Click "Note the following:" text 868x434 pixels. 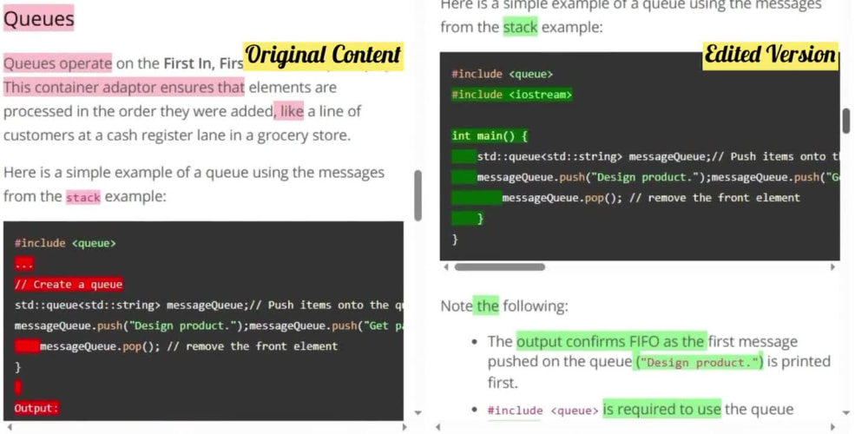pyautogui.click(x=503, y=306)
